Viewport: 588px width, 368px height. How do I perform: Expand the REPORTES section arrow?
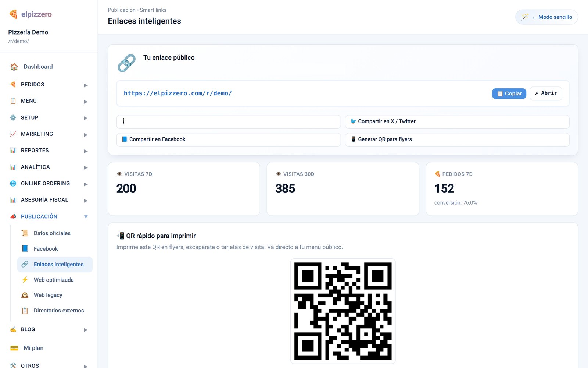pyautogui.click(x=86, y=151)
